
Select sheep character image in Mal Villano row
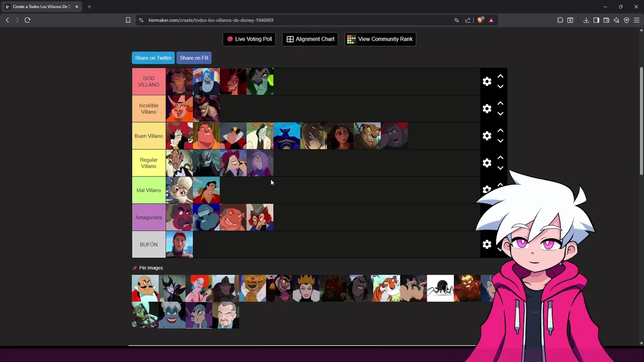pos(179,190)
